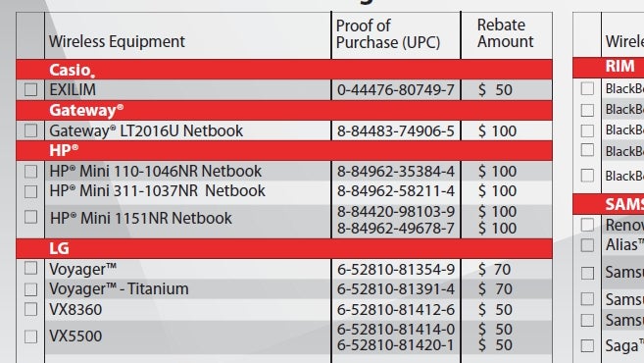Click the Rebate Amount column header
Screen dimensions: 644x363
pos(505,33)
